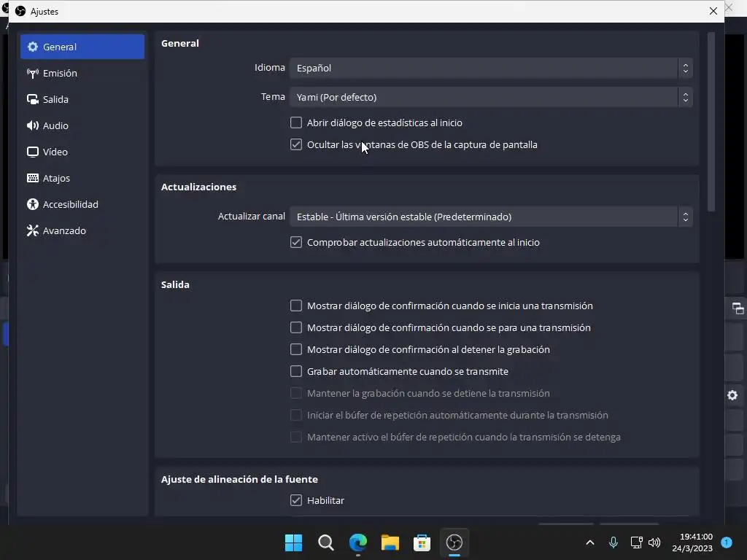747x560 pixels.
Task: Click the OBS logo in Ajustes title bar
Action: coord(20,11)
